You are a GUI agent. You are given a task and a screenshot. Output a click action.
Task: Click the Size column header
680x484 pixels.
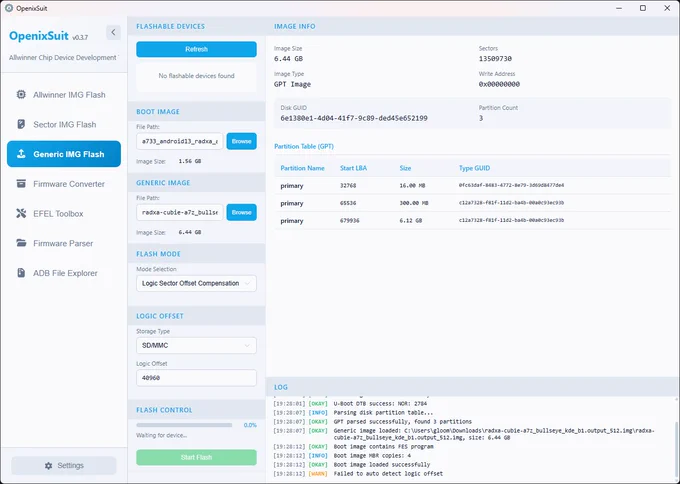405,168
